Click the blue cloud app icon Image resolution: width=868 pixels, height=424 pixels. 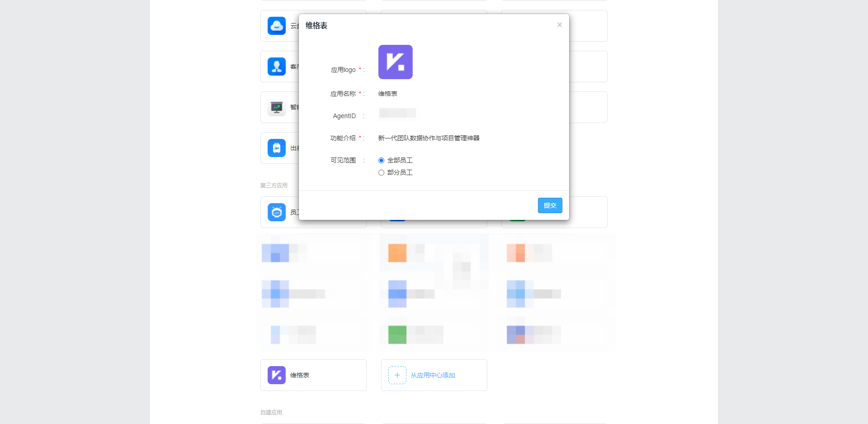click(276, 26)
